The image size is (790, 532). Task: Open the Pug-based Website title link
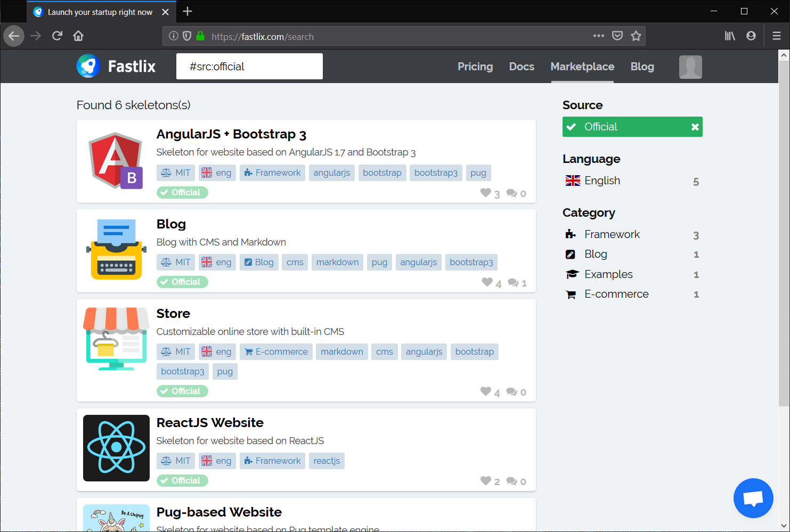[219, 512]
